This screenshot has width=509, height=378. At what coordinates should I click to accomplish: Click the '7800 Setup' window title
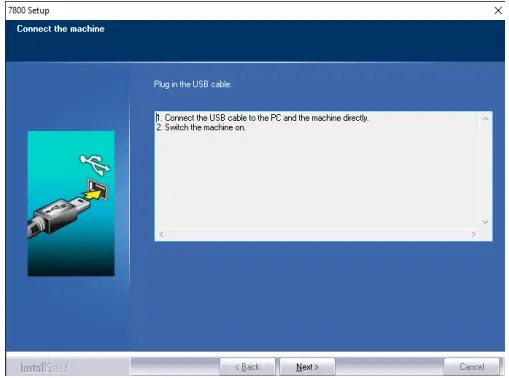click(x=29, y=11)
